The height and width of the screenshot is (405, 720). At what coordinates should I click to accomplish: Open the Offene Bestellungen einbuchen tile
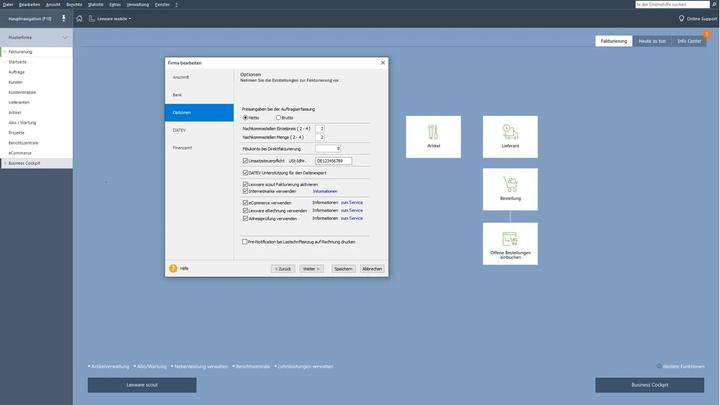pos(510,244)
